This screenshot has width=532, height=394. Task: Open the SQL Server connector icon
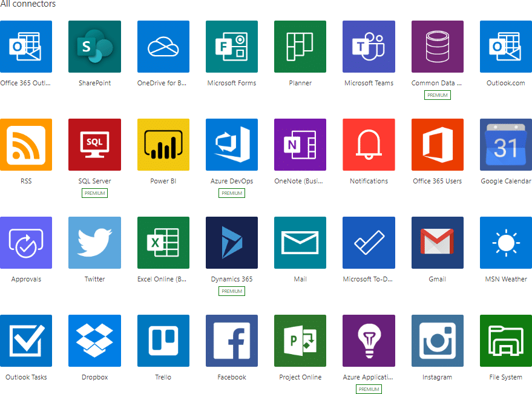(x=94, y=145)
